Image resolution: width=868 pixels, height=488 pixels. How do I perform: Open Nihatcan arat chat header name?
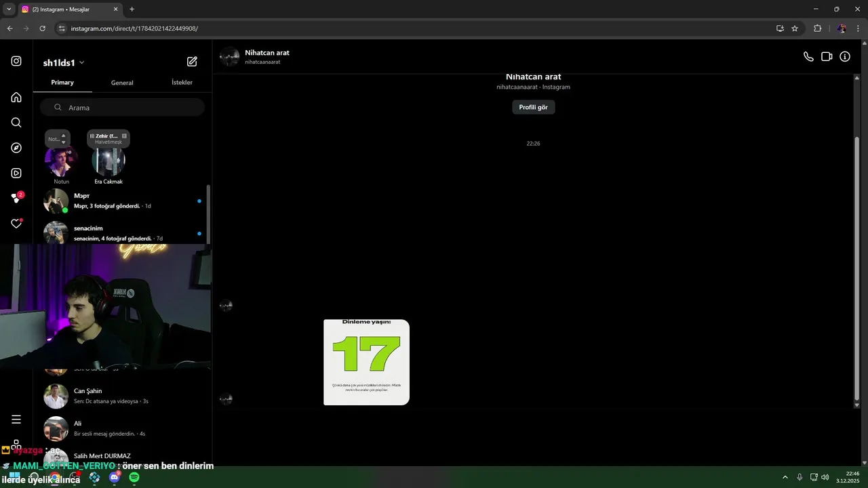267,53
